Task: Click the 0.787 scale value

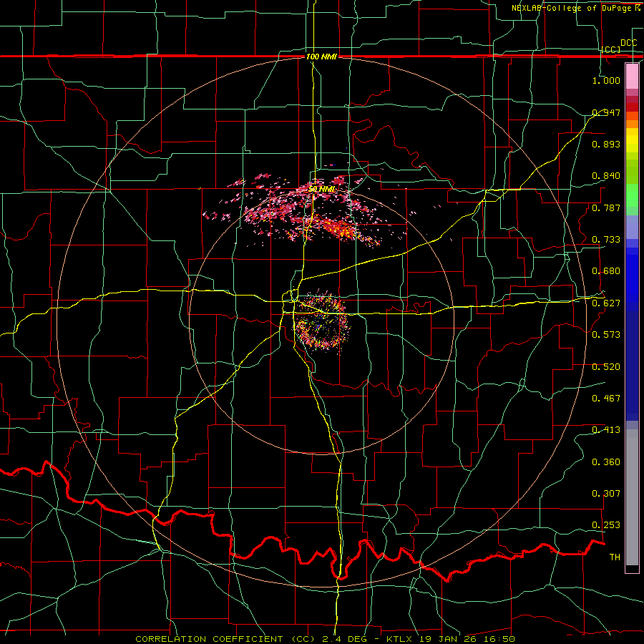Action: [606, 208]
